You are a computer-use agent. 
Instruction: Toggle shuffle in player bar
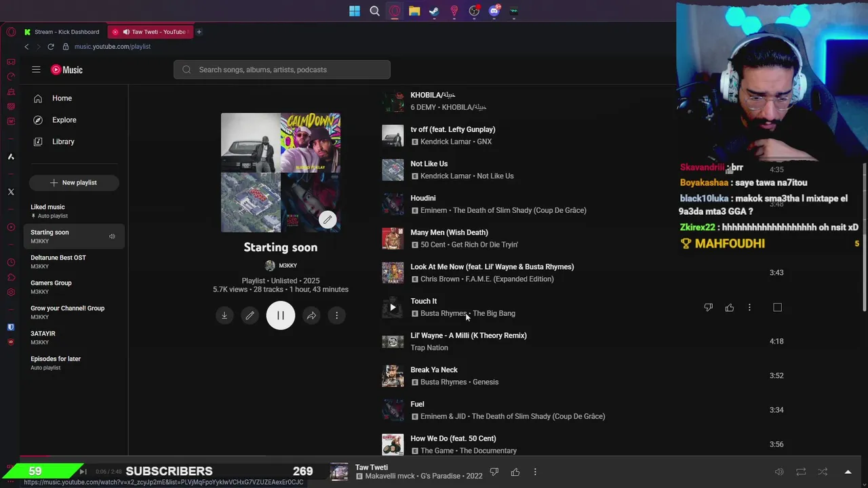(x=823, y=472)
